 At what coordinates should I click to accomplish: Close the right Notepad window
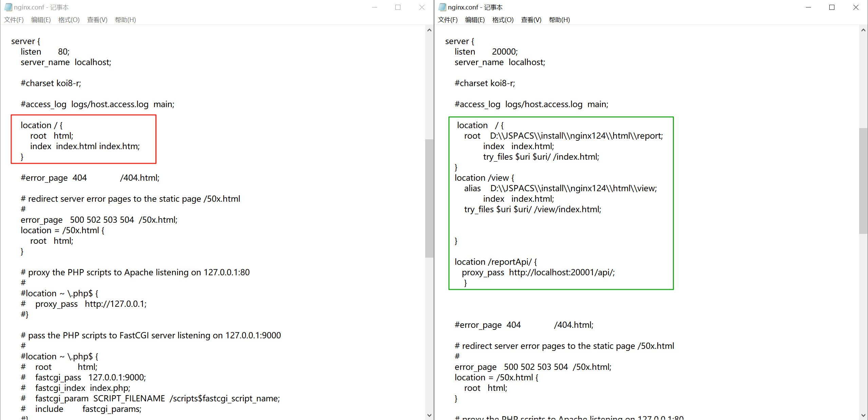[856, 7]
